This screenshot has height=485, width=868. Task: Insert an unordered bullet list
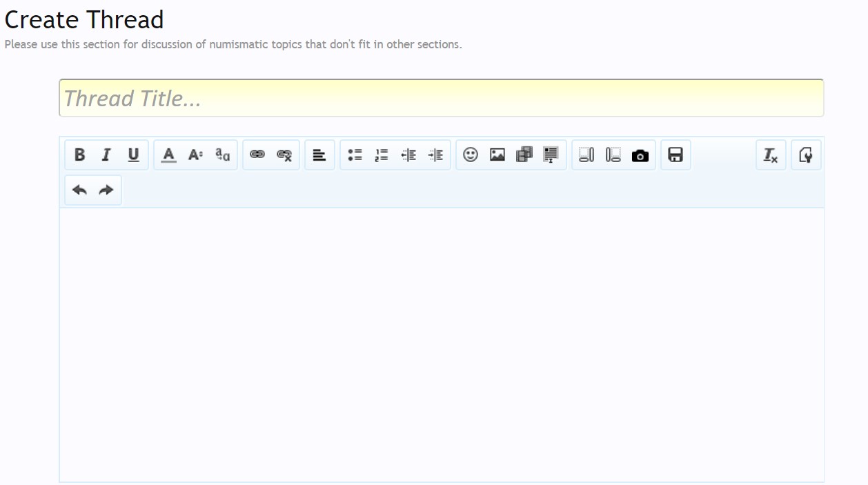click(355, 155)
